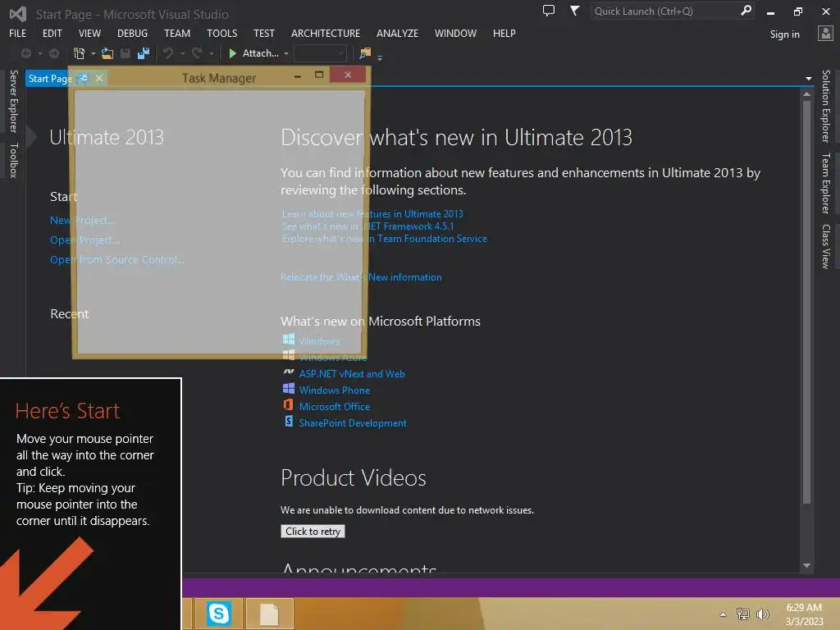Open the empty solution configurations combo box
Screen dimensions: 840x630
click(321, 53)
